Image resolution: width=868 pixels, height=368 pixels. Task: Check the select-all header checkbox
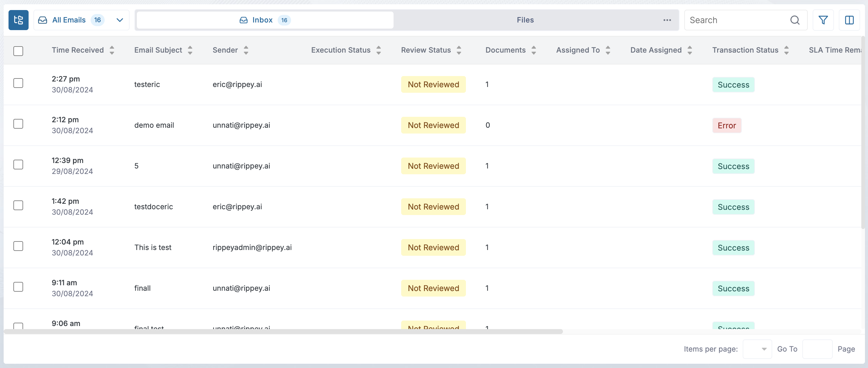18,51
